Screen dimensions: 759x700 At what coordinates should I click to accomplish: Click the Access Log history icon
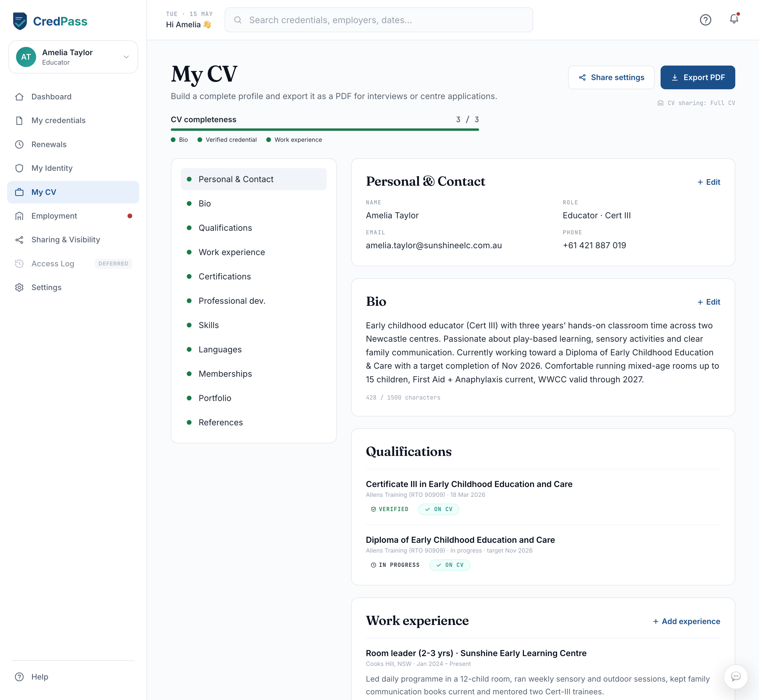coord(19,264)
